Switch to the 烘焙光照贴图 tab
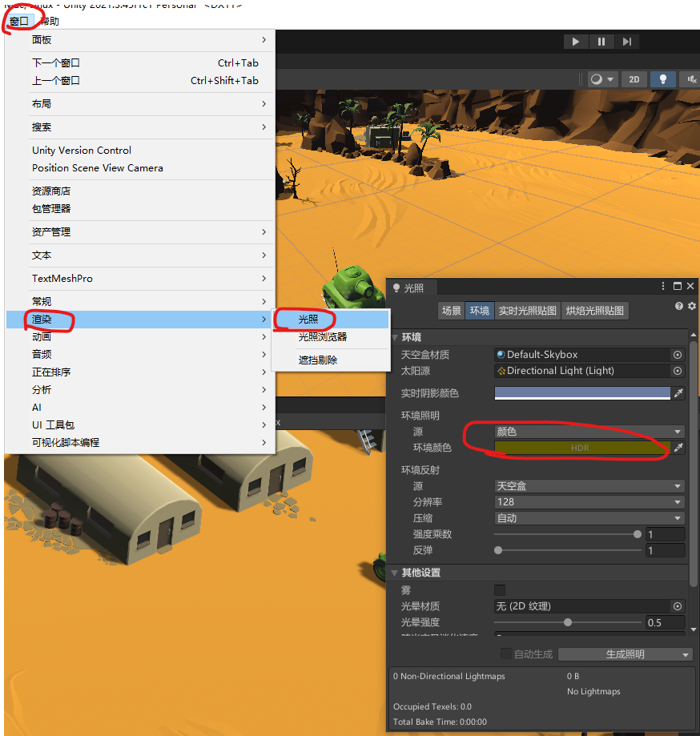Screen dimensions: 700x736 [x=595, y=311]
